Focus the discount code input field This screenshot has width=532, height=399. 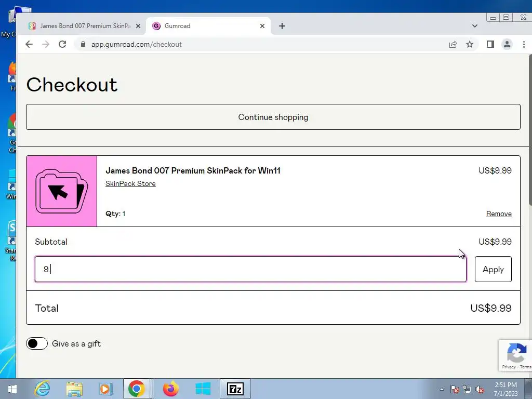[250, 269]
